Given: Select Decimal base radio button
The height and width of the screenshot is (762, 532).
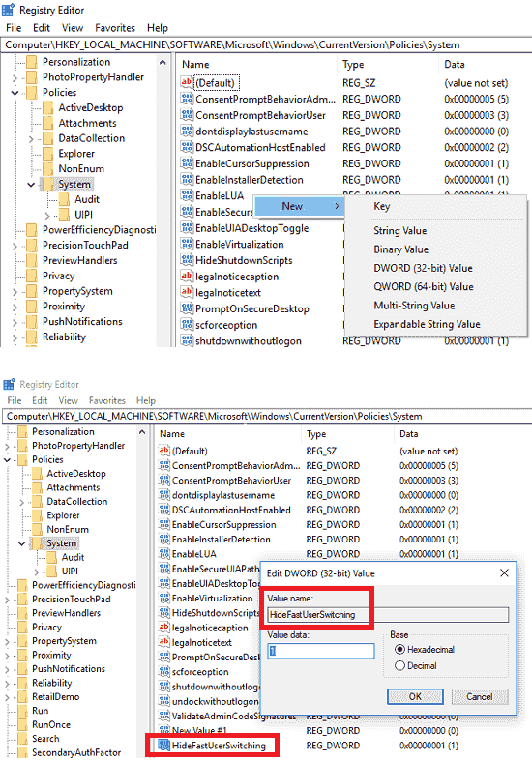Looking at the screenshot, I should 399,665.
